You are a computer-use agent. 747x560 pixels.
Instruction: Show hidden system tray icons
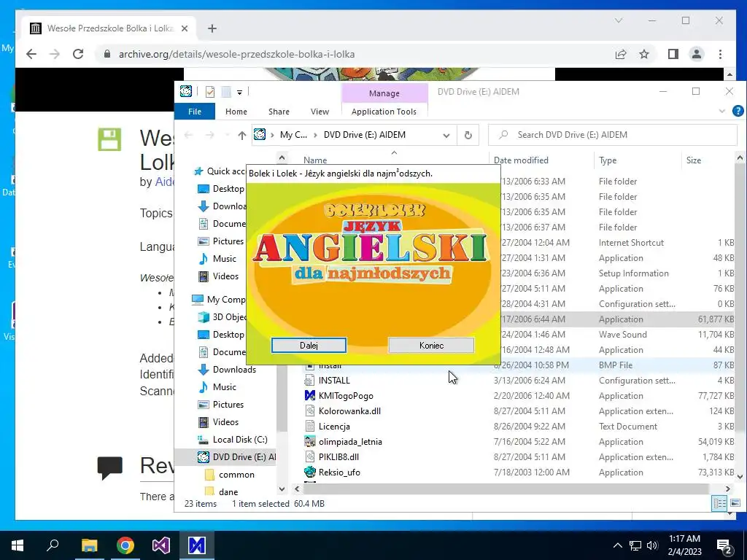click(617, 545)
